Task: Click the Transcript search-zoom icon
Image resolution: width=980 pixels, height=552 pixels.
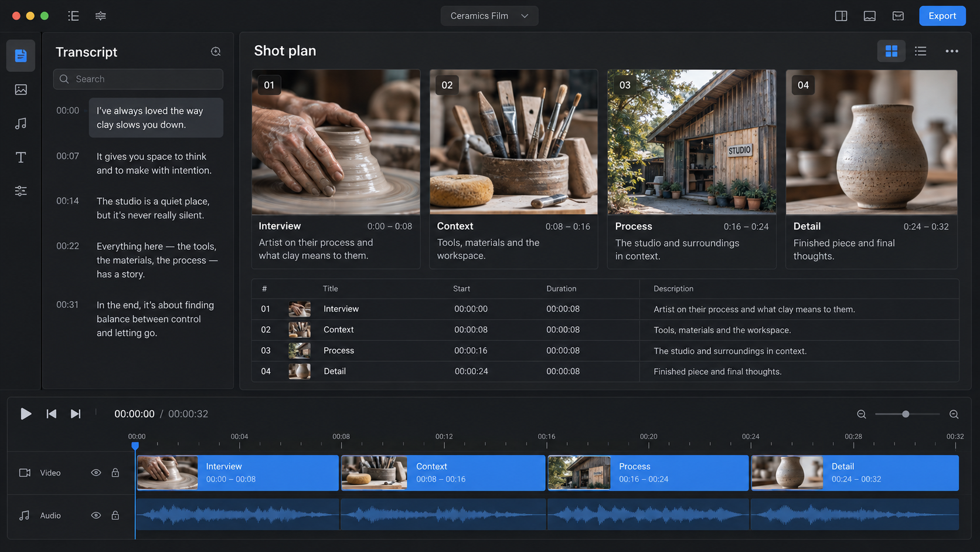Action: (x=216, y=52)
